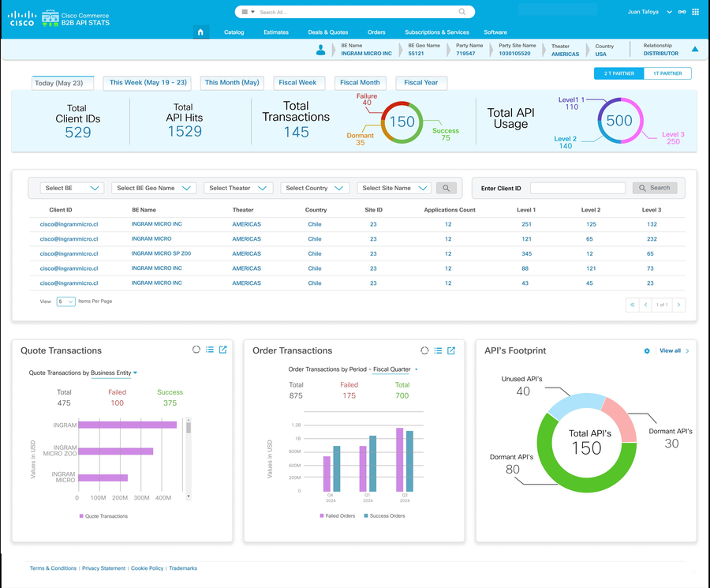710x588 pixels.
Task: Select the Fiscal Month tab
Action: pos(361,83)
